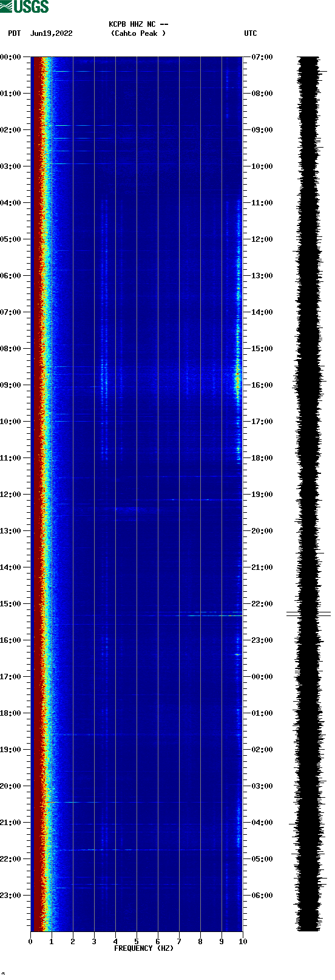Click the 9 Hz frequency tick label
This screenshot has width=335, height=980.
(222, 942)
